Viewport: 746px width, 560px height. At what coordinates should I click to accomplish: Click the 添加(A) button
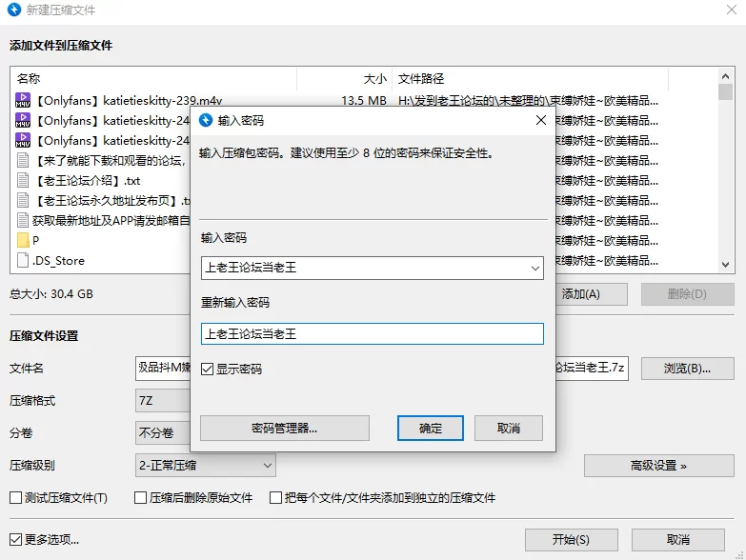point(591,294)
